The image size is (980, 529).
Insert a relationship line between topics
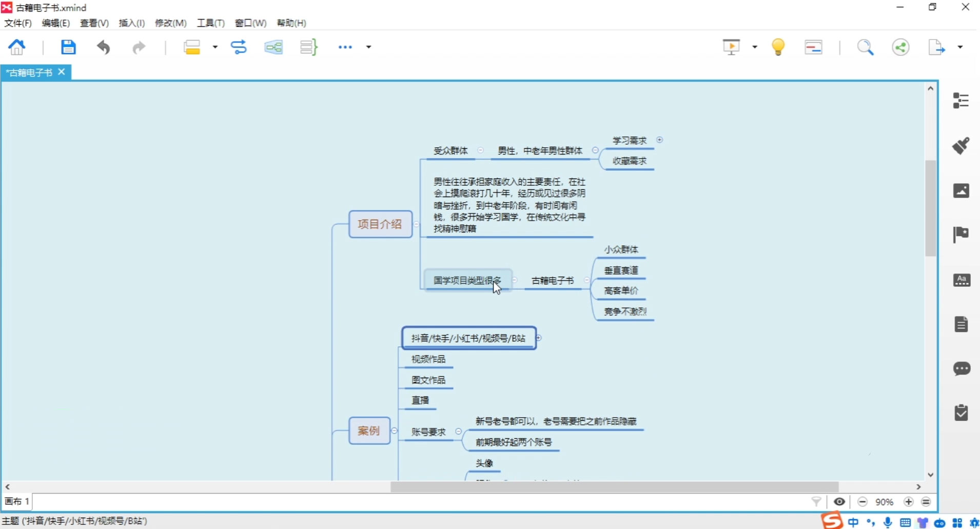point(239,47)
